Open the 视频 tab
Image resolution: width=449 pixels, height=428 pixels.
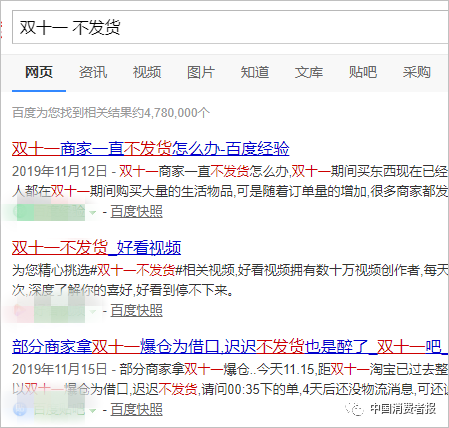click(x=147, y=72)
